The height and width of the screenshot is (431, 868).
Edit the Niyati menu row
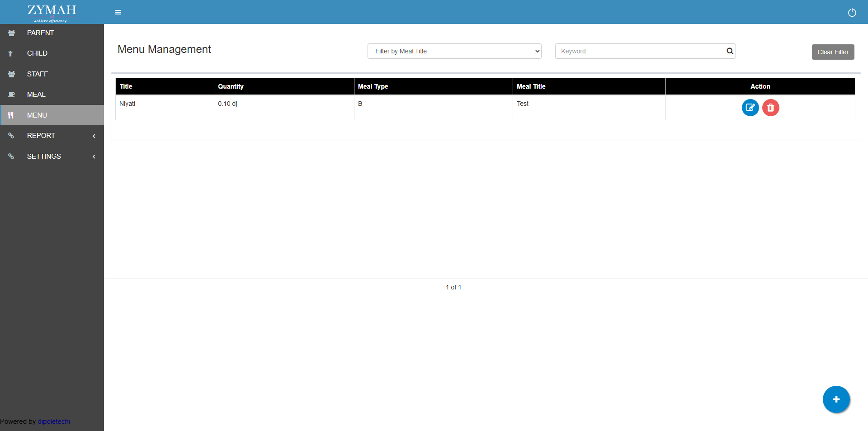click(x=750, y=108)
